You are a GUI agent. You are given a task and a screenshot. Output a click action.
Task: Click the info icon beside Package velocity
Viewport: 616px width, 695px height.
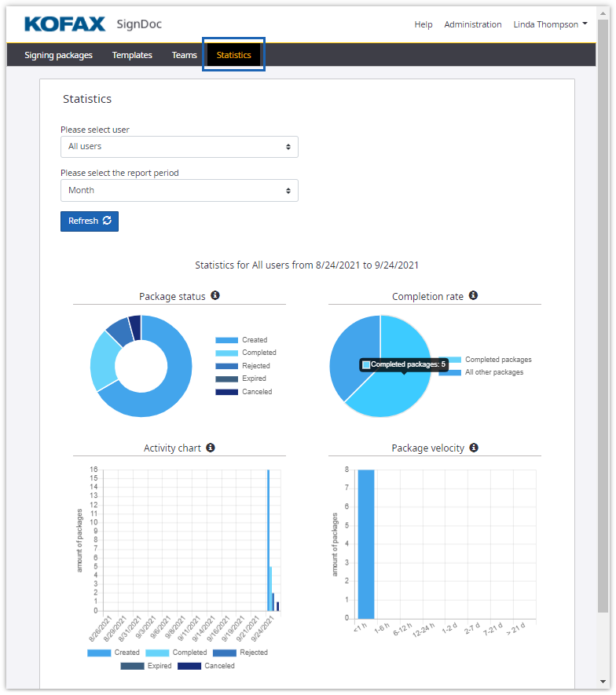474,448
